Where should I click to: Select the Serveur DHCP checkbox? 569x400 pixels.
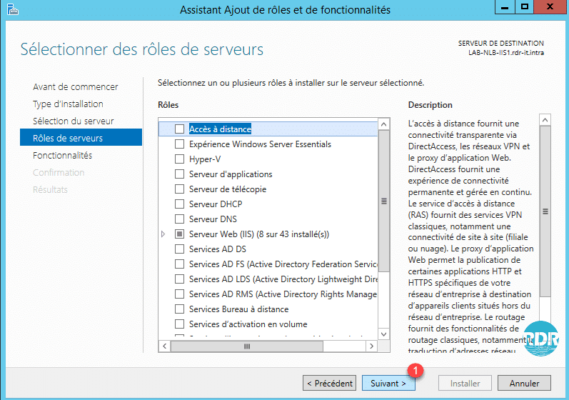(x=179, y=204)
